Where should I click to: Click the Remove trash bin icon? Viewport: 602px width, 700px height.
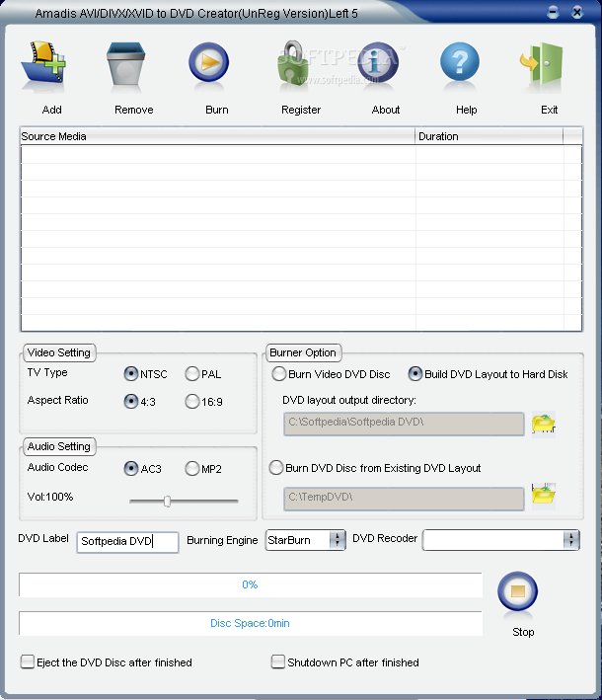click(126, 63)
